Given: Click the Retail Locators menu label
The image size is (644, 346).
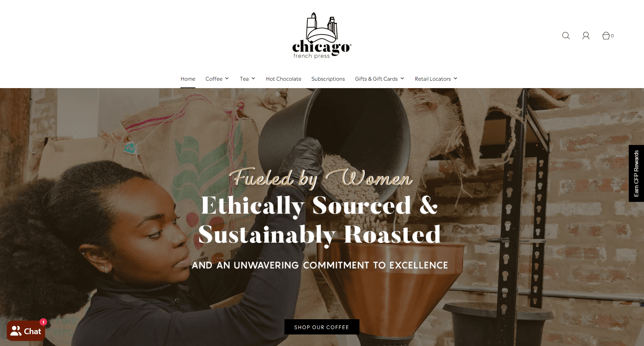Looking at the screenshot, I should [433, 79].
